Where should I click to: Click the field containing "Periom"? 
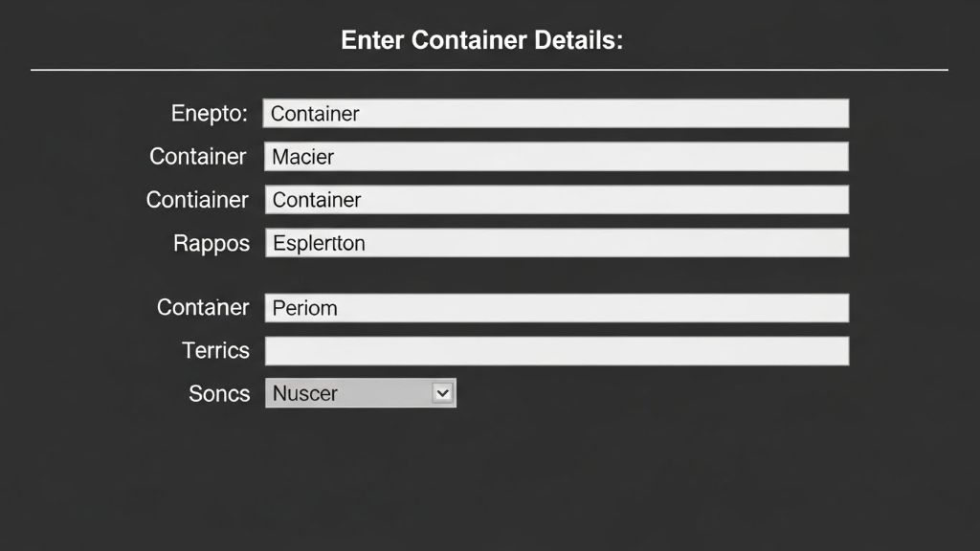555,308
